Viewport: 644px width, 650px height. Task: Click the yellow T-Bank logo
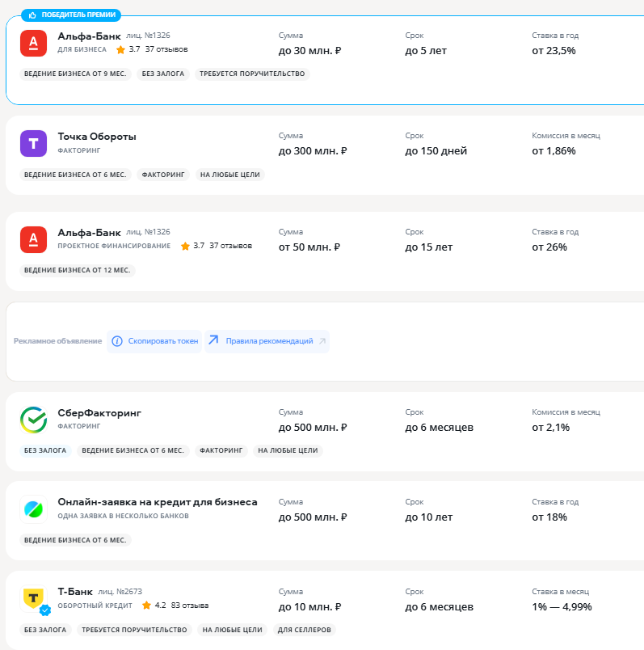(x=33, y=598)
